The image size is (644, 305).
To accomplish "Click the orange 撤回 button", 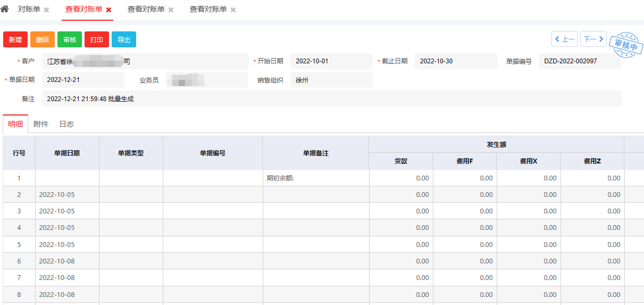I will click(43, 40).
